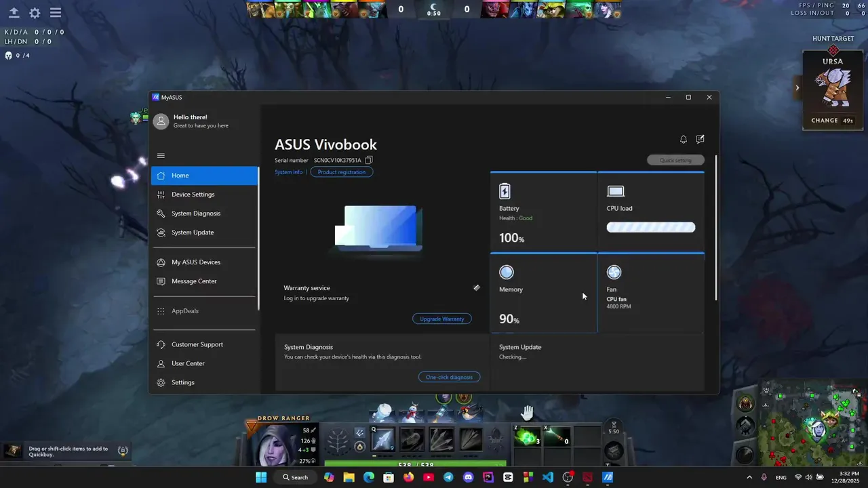868x488 pixels.
Task: Open User Center in sidebar
Action: click(204, 363)
